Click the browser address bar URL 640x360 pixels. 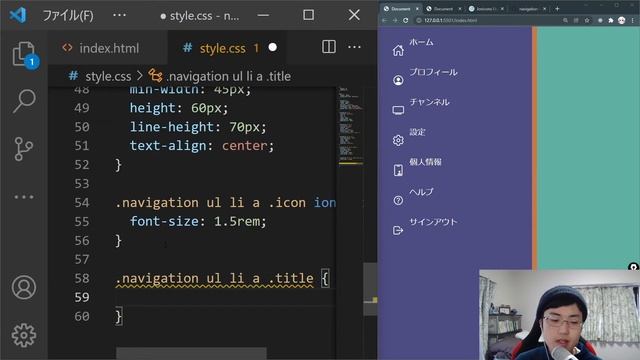tap(450, 20)
